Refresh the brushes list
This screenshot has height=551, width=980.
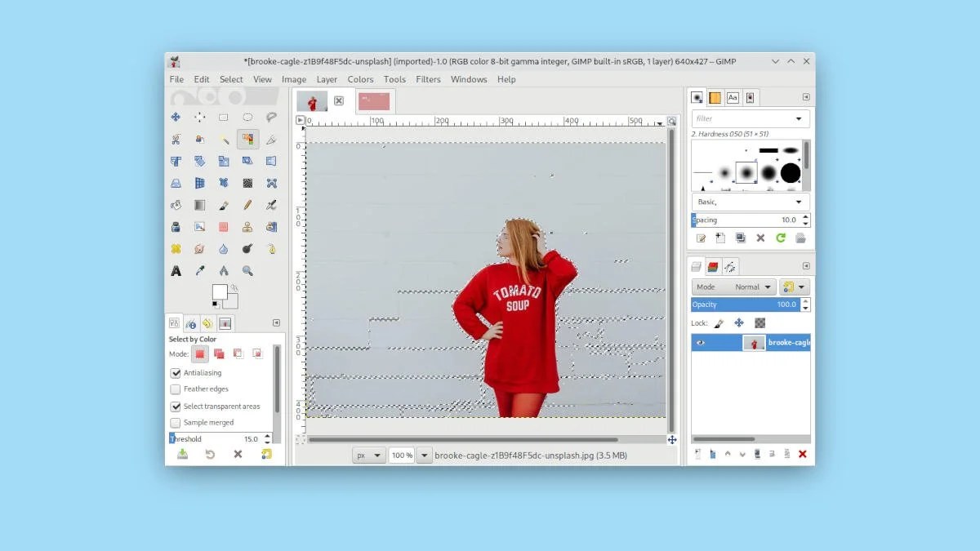[781, 238]
